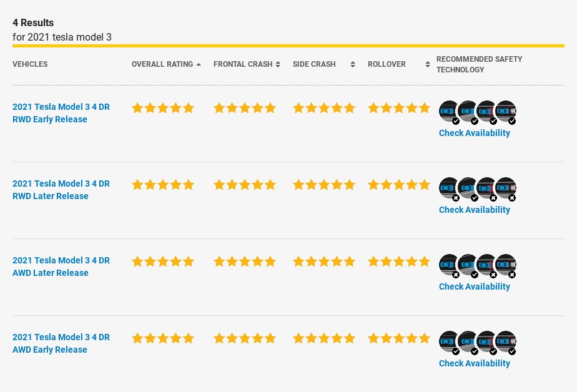The width and height of the screenshot is (577, 392).
Task: Click crash imminent braking icon for AWD Later Release
Action: pos(486,265)
